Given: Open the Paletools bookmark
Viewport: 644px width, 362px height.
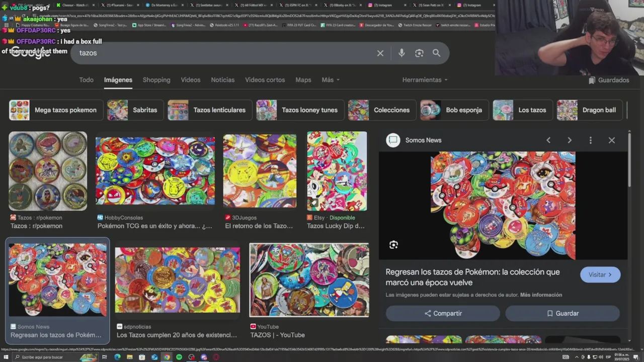Looking at the screenshot, I should coord(224,25).
